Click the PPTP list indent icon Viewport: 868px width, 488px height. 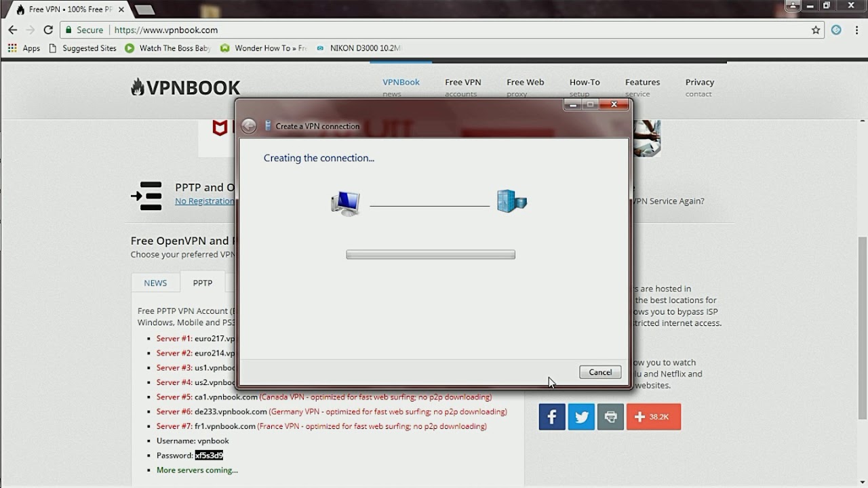point(146,195)
